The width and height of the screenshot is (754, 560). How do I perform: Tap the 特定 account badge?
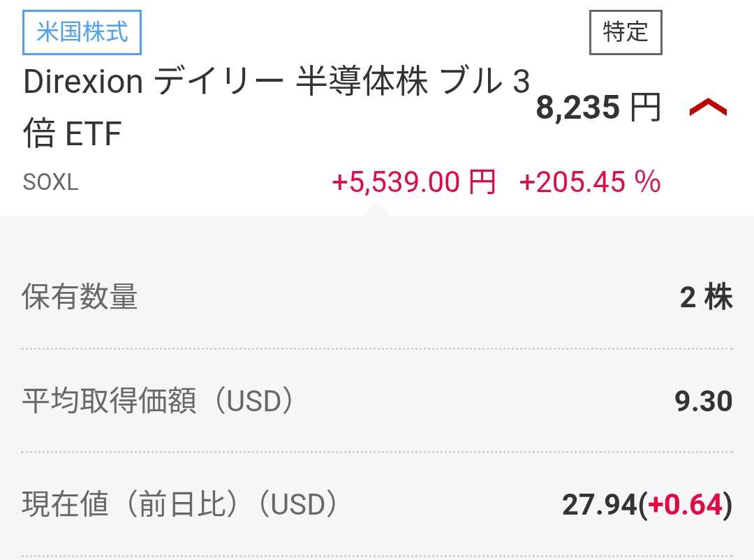626,32
